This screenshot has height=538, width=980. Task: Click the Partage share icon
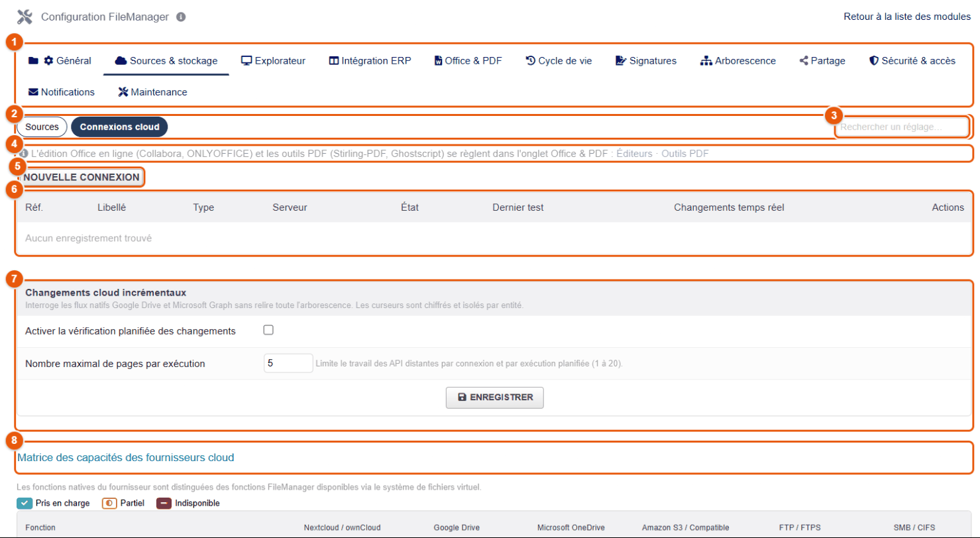tap(804, 61)
